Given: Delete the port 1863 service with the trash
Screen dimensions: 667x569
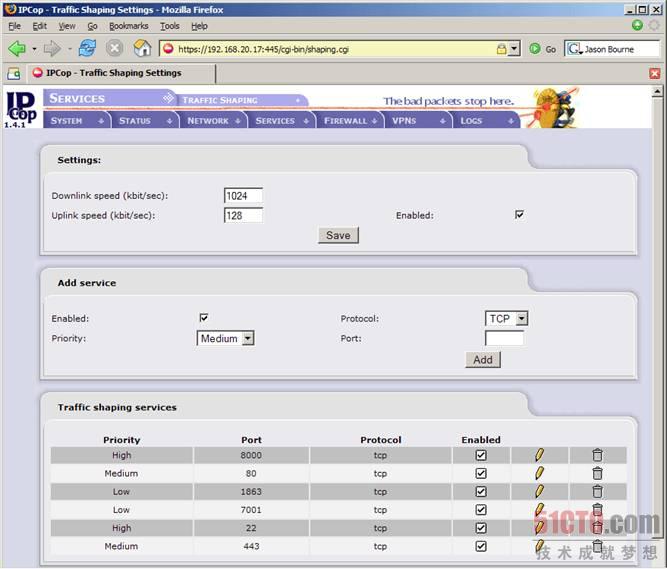Looking at the screenshot, I should [x=597, y=492].
